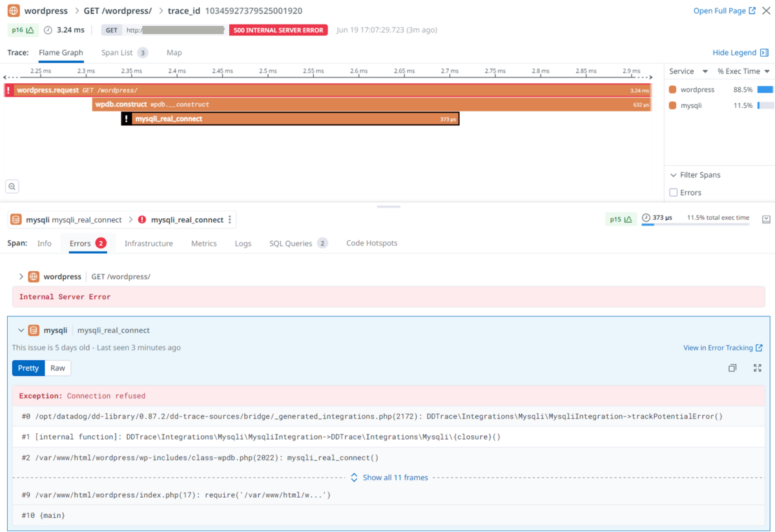The height and width of the screenshot is (532, 775).
Task: Expand the wordpress GET /wordpress/ error
Action: coord(21,276)
